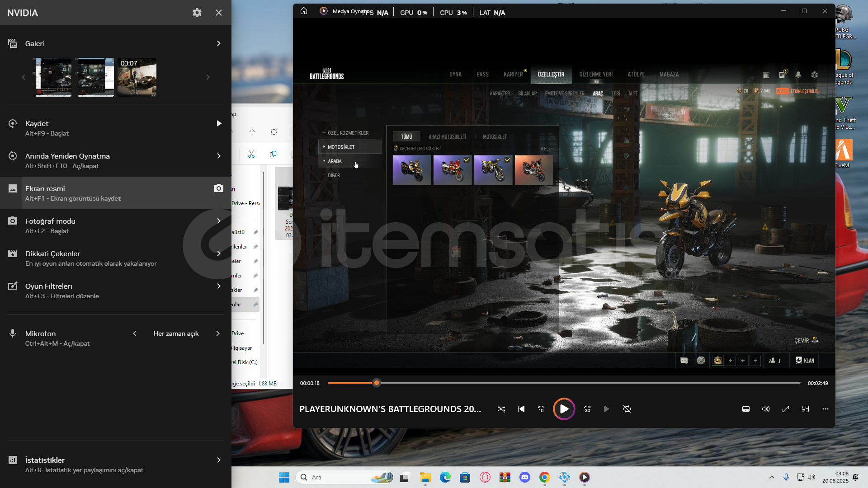Seek to the middle of video timeline

coord(564,383)
